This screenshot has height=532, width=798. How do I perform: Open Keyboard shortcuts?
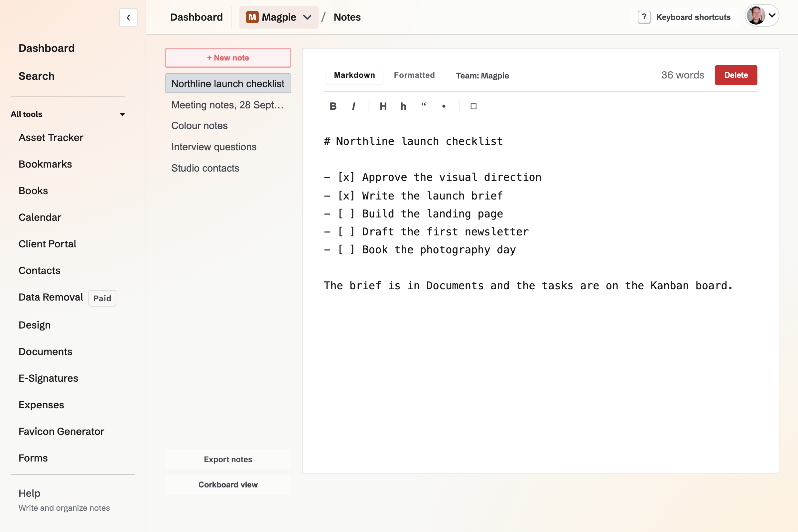coord(684,17)
